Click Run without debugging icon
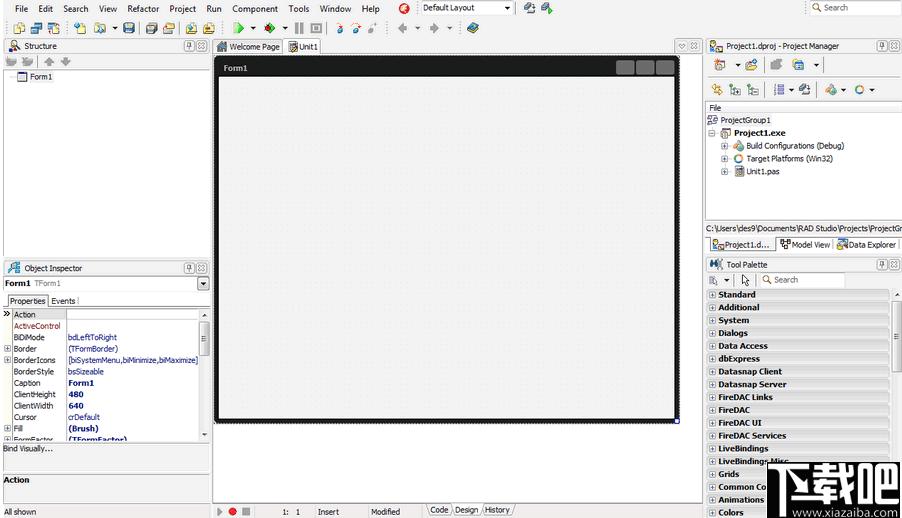This screenshot has height=518, width=902. [x=269, y=28]
